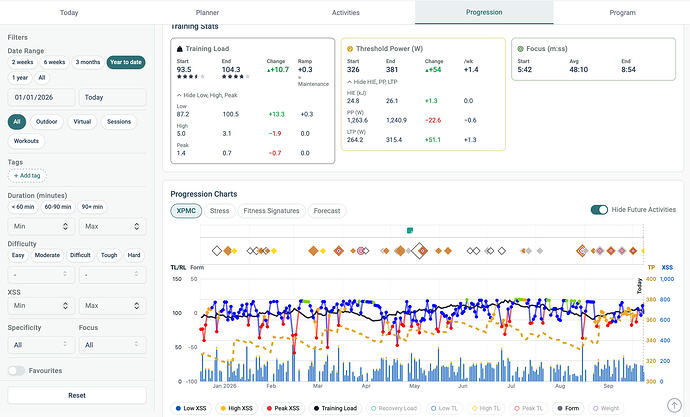The height and width of the screenshot is (417, 690).
Task: Open the Specificity dropdown
Action: [x=41, y=345]
